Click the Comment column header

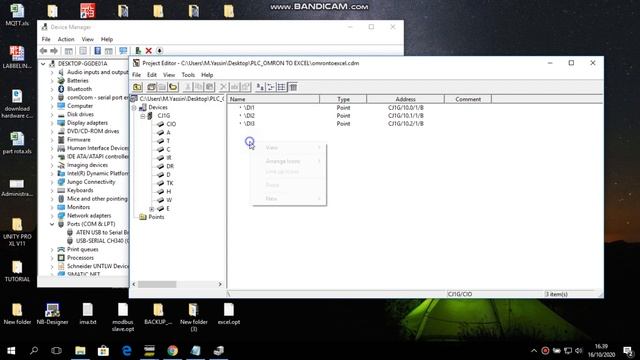tap(468, 99)
